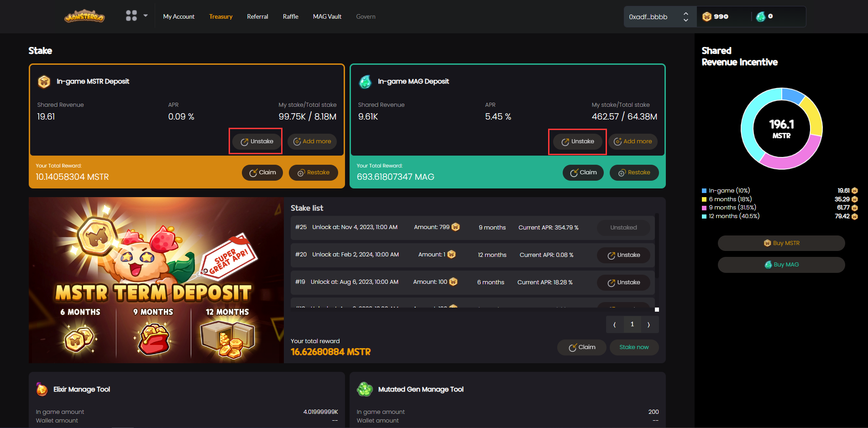Go to next stake list page
This screenshot has width=868, height=428.
coord(648,324)
